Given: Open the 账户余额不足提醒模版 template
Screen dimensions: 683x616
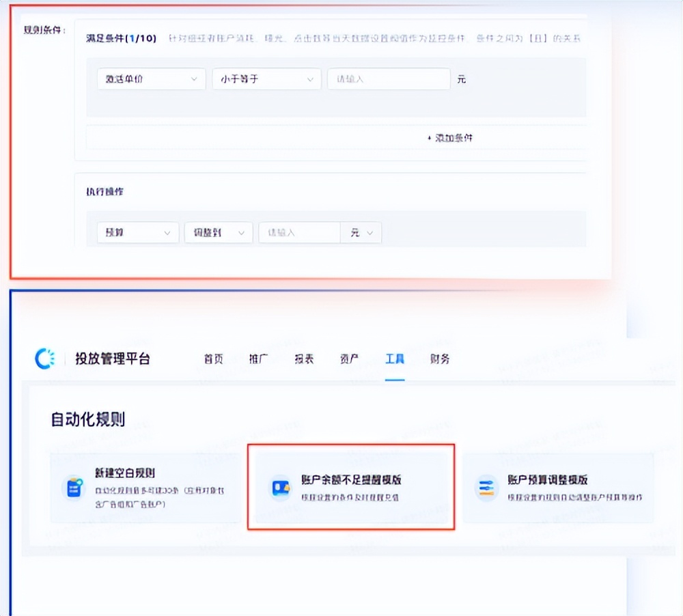Looking at the screenshot, I should click(x=352, y=486).
